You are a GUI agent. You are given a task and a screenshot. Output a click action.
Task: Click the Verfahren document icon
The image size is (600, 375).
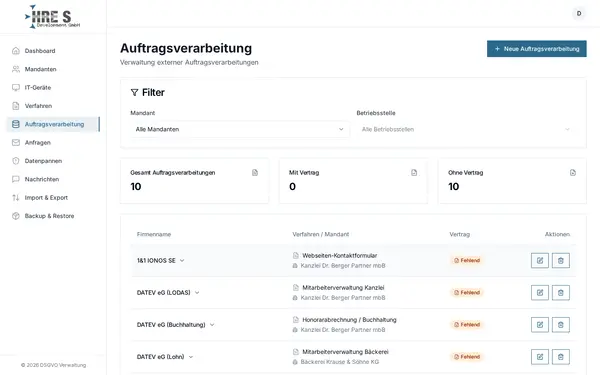click(16, 106)
